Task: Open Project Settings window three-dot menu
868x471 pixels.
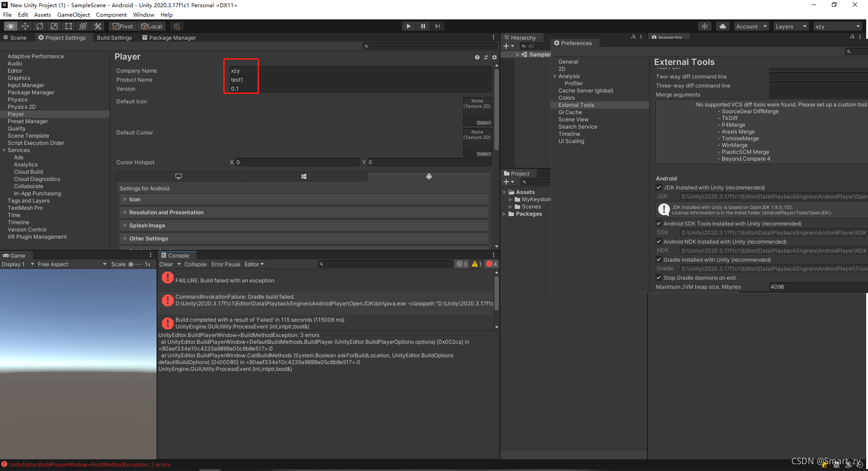Action: point(494,37)
